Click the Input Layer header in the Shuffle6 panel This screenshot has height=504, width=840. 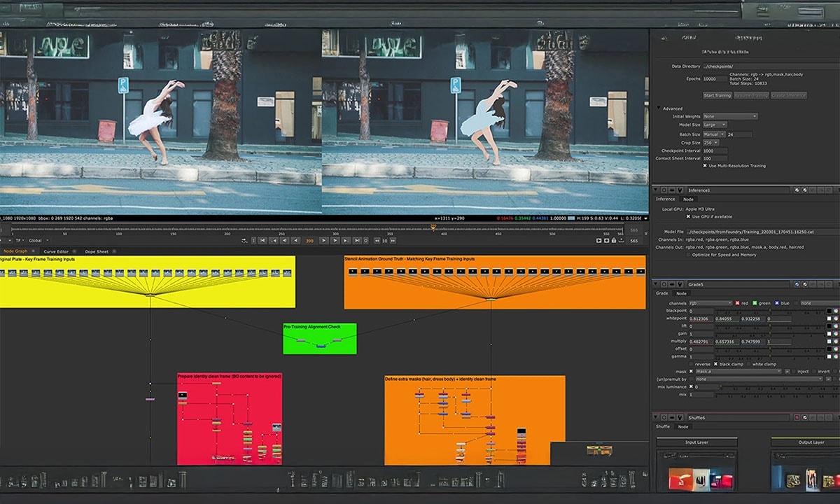point(697,442)
